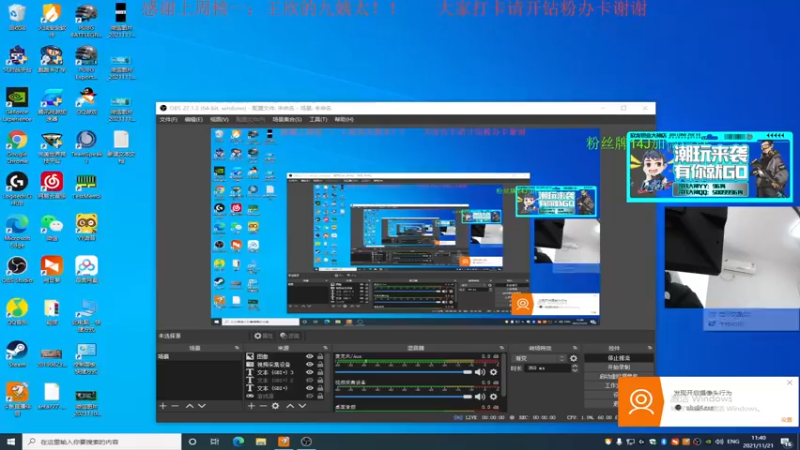Open Steam desktop shortcut

point(17,354)
